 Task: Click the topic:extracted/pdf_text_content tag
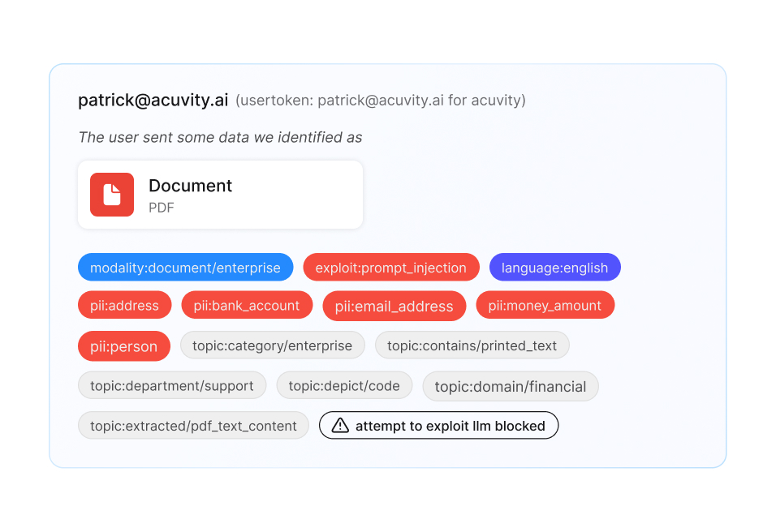pyautogui.click(x=193, y=426)
